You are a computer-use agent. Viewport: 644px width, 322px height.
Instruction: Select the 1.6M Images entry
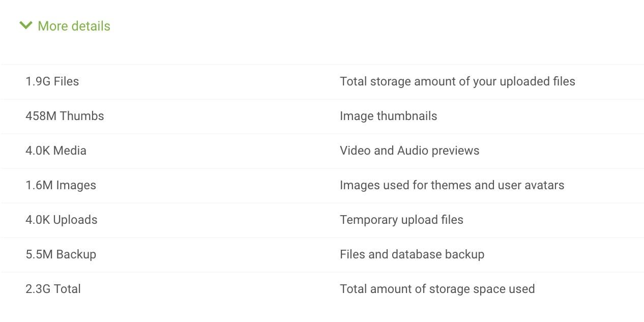pos(61,185)
